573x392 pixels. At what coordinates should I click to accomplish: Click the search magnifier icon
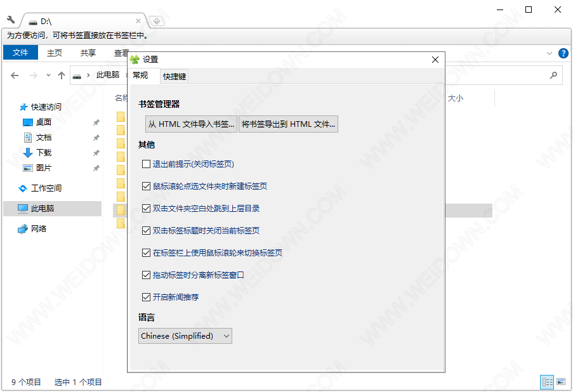pyautogui.click(x=553, y=75)
